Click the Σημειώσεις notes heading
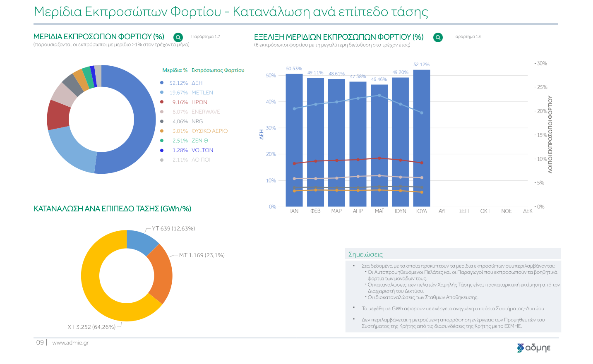 pos(365,254)
